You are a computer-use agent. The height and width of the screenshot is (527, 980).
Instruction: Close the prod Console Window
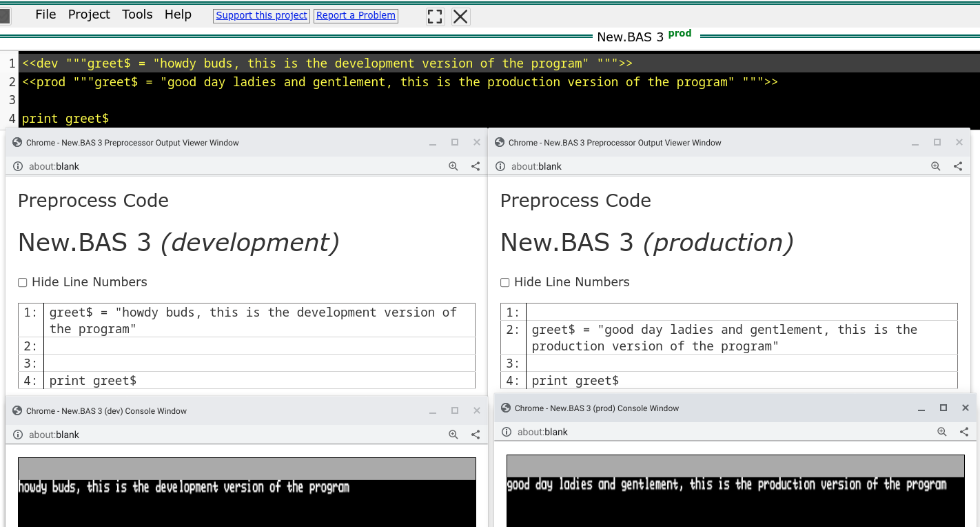(x=966, y=408)
